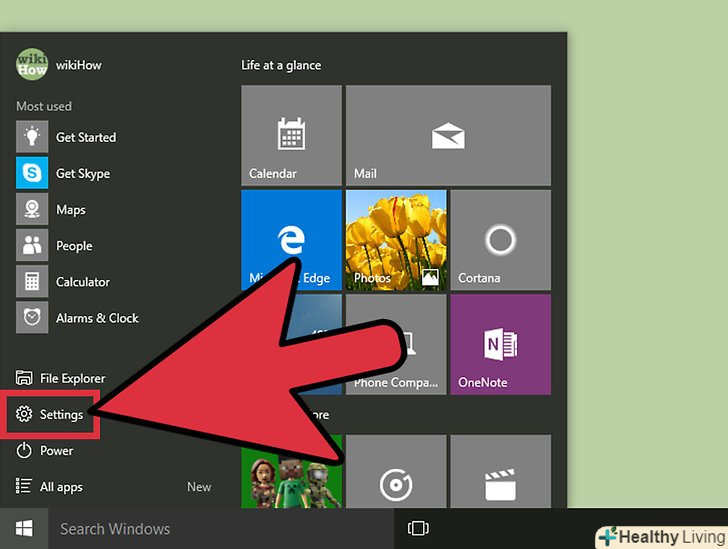The image size is (728, 549).
Task: Select the People entry label
Action: [74, 246]
